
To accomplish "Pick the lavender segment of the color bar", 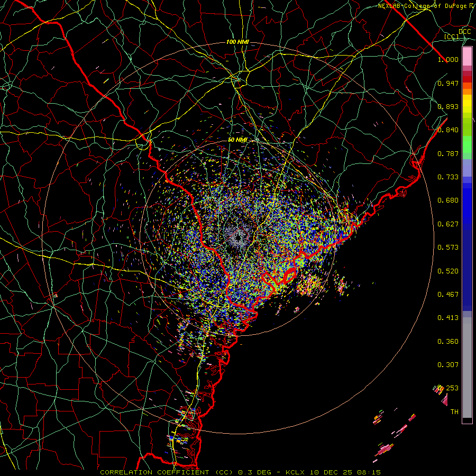I will [x=467, y=168].
